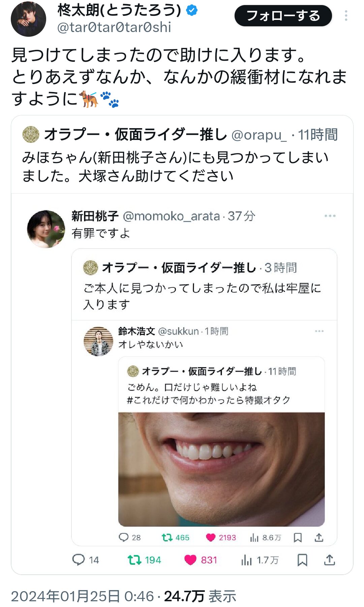Open the @tar0tar0tar0shi handle link
Image resolution: width=364 pixels, height=607 pixels.
pyautogui.click(x=114, y=27)
